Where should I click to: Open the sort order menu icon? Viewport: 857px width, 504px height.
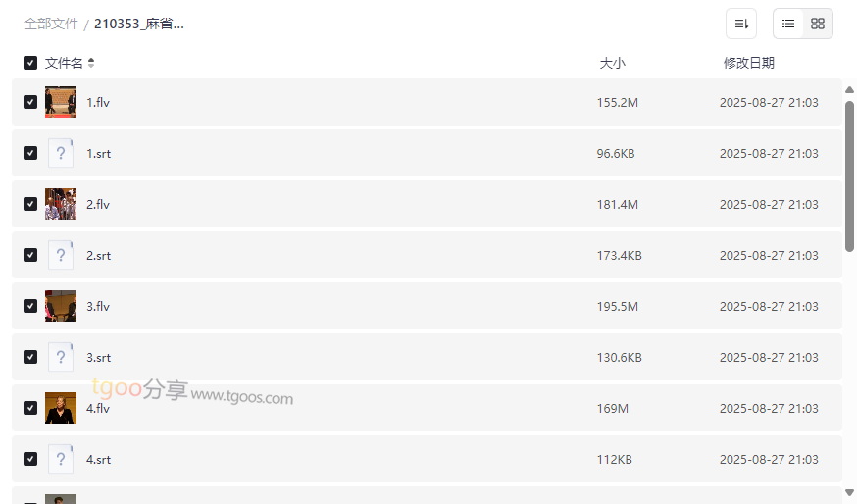pyautogui.click(x=741, y=24)
